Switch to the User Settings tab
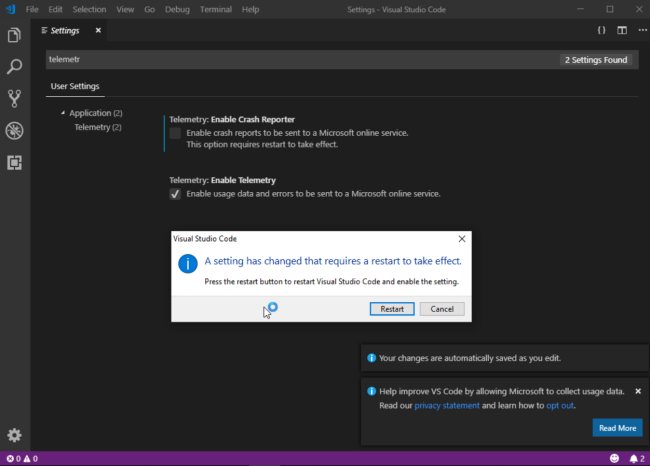 pos(75,86)
